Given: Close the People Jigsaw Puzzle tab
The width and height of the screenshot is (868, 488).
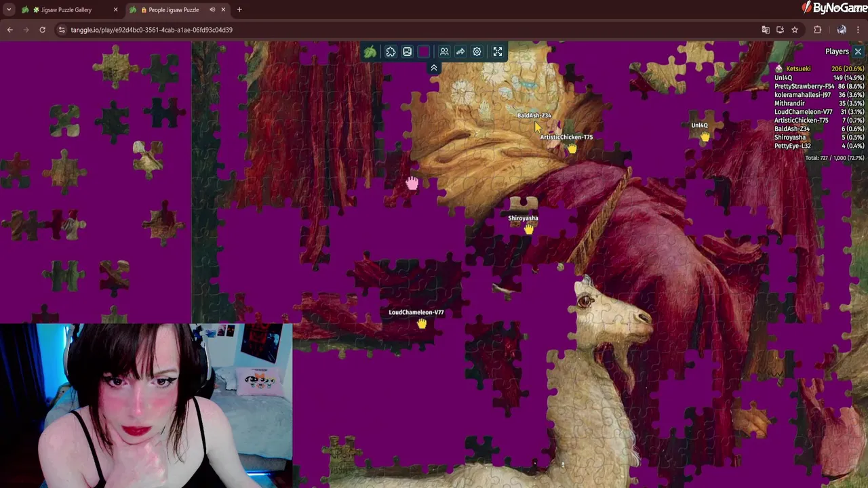Looking at the screenshot, I should tap(223, 9).
